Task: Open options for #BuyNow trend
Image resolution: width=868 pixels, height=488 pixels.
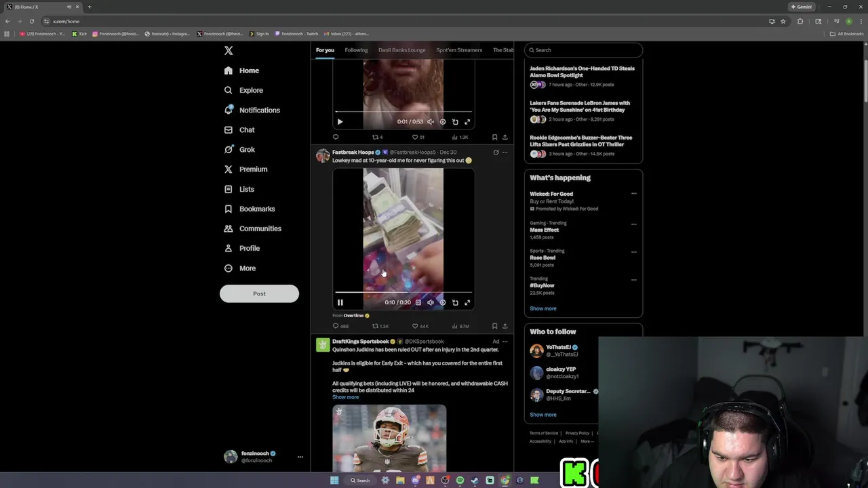Action: (x=634, y=280)
